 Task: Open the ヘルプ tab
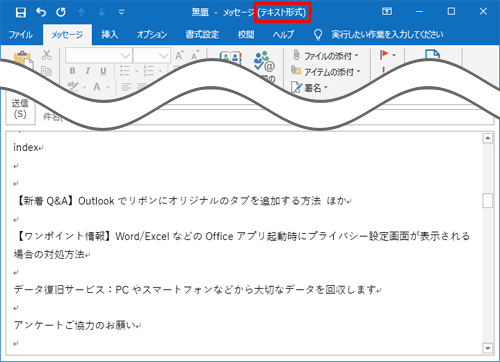[x=283, y=34]
